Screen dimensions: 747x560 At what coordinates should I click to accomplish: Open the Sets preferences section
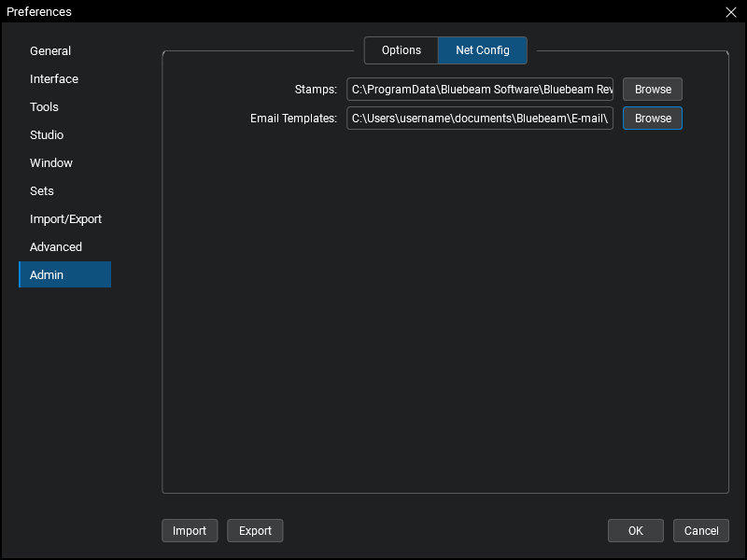[42, 191]
